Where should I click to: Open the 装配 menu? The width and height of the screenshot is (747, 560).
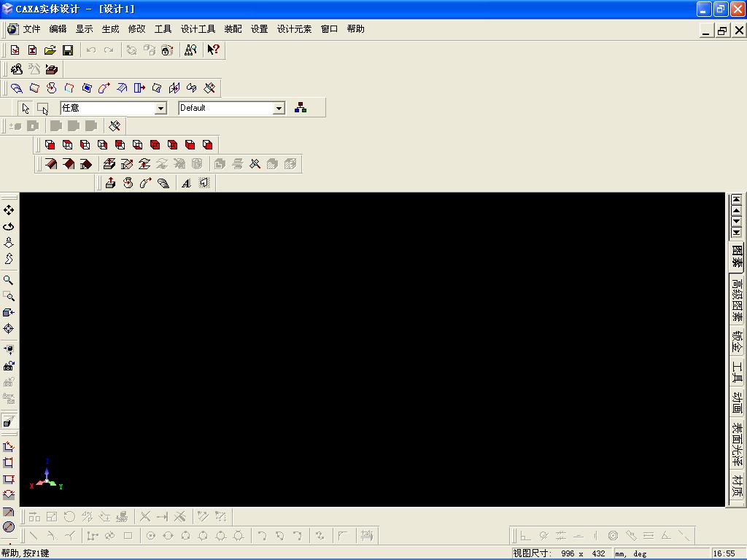(233, 29)
